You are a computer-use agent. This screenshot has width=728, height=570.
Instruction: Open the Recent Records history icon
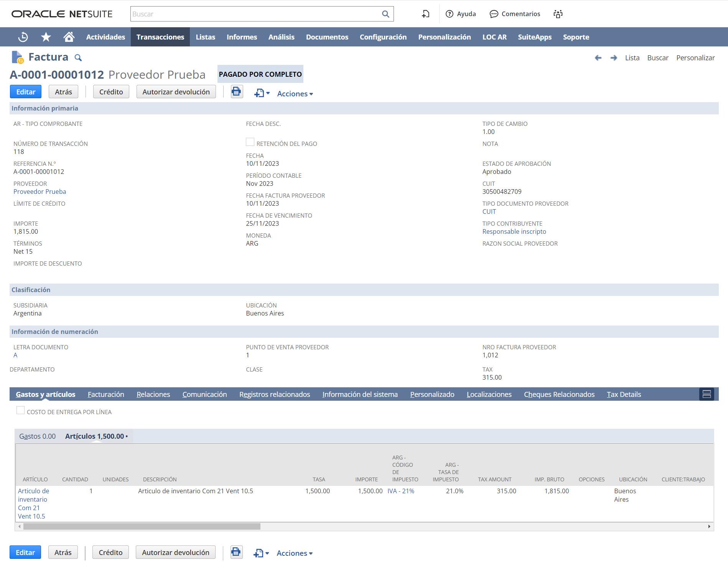tap(23, 37)
